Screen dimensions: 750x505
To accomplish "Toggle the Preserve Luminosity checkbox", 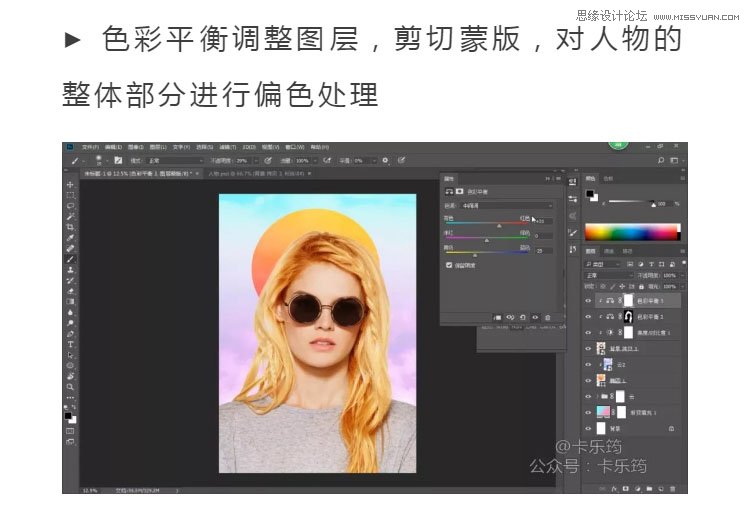I will pyautogui.click(x=448, y=265).
